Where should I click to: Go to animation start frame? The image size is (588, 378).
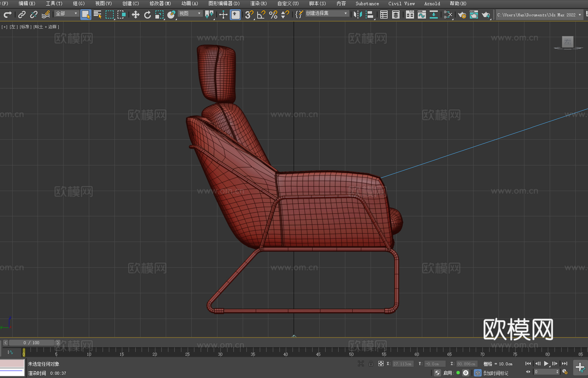point(528,364)
